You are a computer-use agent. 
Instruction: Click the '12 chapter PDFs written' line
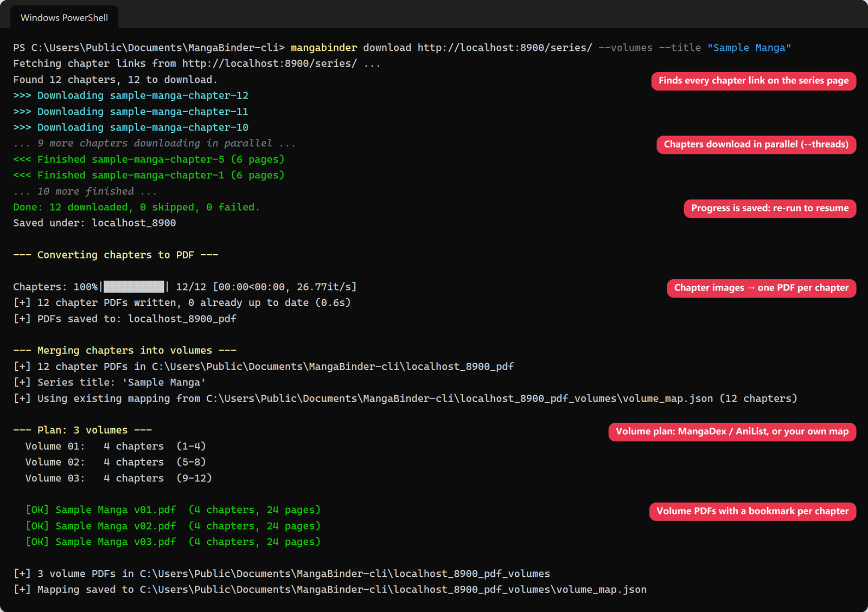182,302
